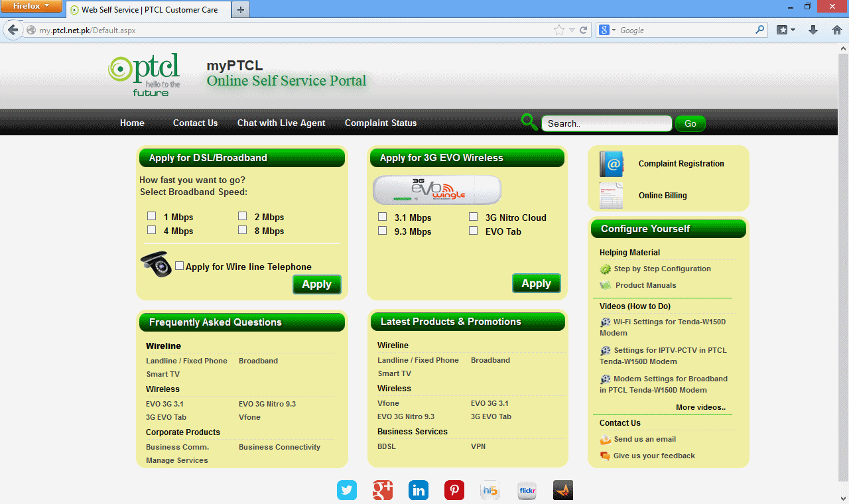This screenshot has width=849, height=504.
Task: Click the hi5 social media icon
Action: point(490,489)
